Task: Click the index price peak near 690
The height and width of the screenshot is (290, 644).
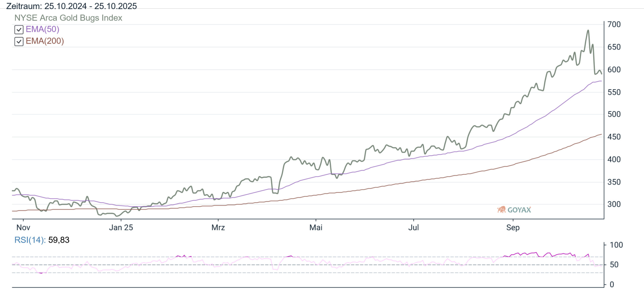Action: 588,30
